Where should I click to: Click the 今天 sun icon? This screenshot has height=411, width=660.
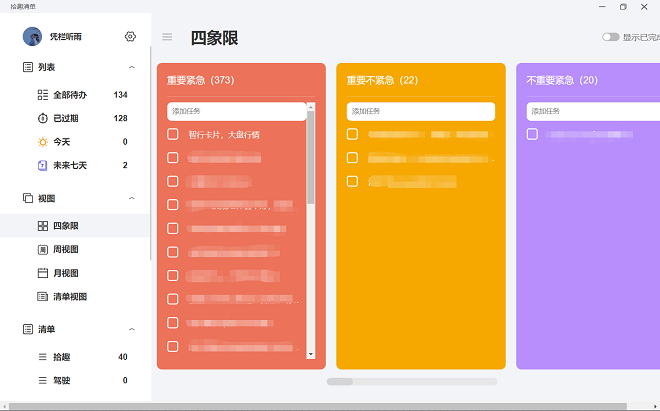pos(43,142)
